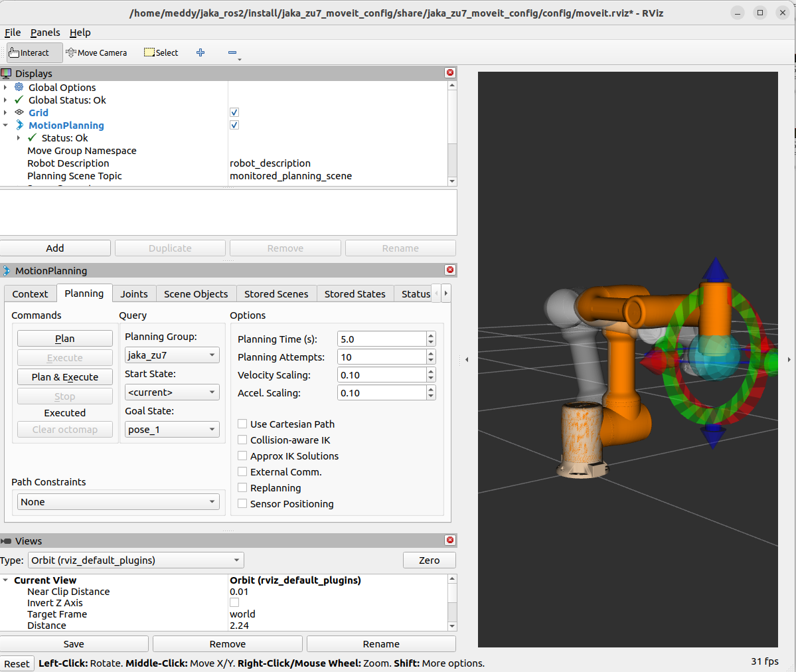Open the Panels menu

[x=44, y=32]
